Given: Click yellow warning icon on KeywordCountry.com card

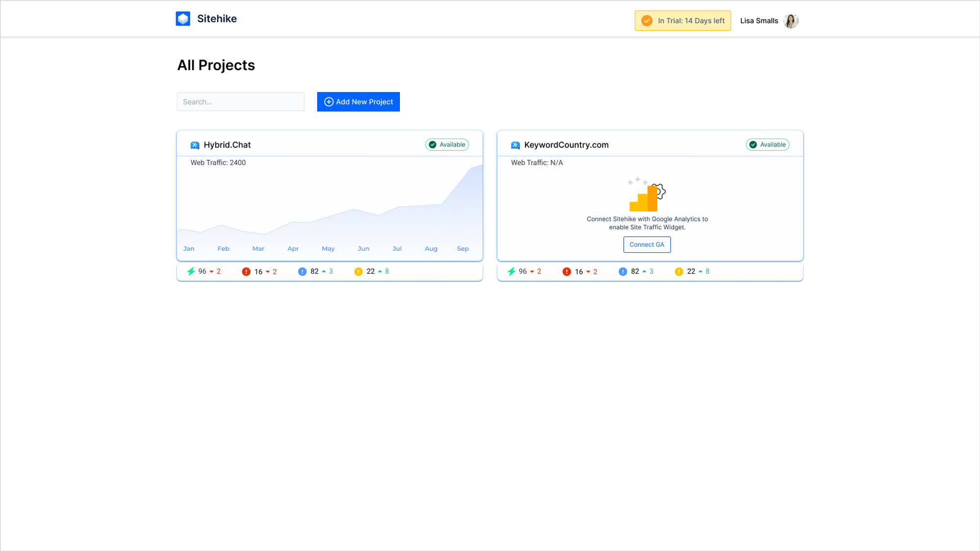Looking at the screenshot, I should pos(679,271).
